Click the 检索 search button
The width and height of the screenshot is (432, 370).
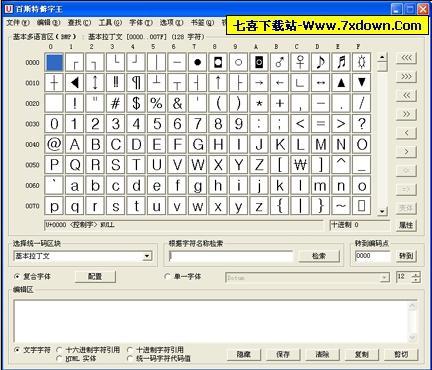pos(319,256)
